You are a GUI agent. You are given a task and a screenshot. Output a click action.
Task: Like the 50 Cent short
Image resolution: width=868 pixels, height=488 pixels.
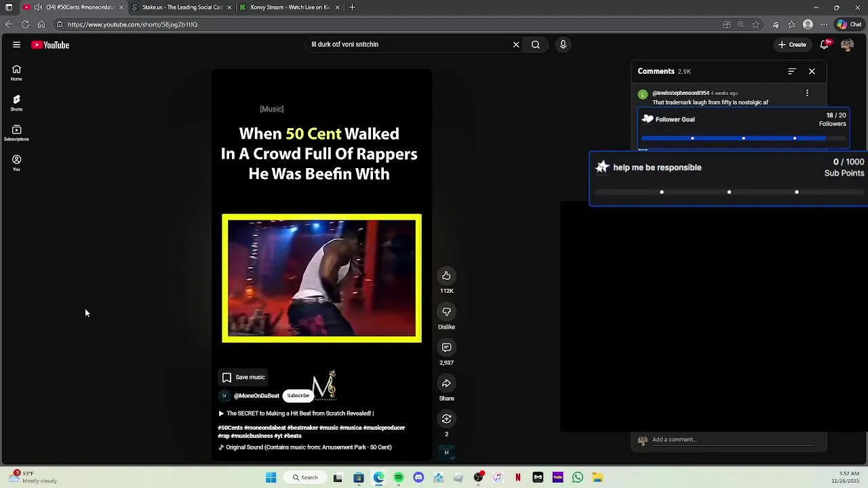(446, 275)
